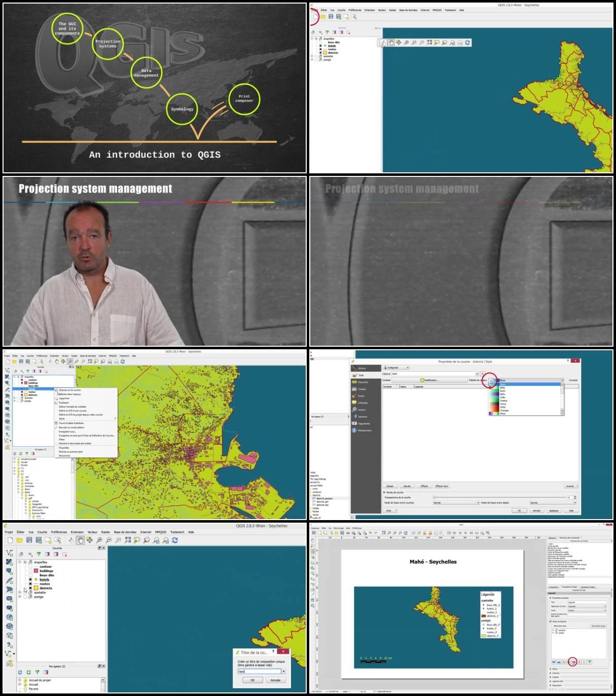The image size is (616, 696).
Task: Click the refresh icon on floating toolbar in top-right frame
Action: click(x=467, y=43)
